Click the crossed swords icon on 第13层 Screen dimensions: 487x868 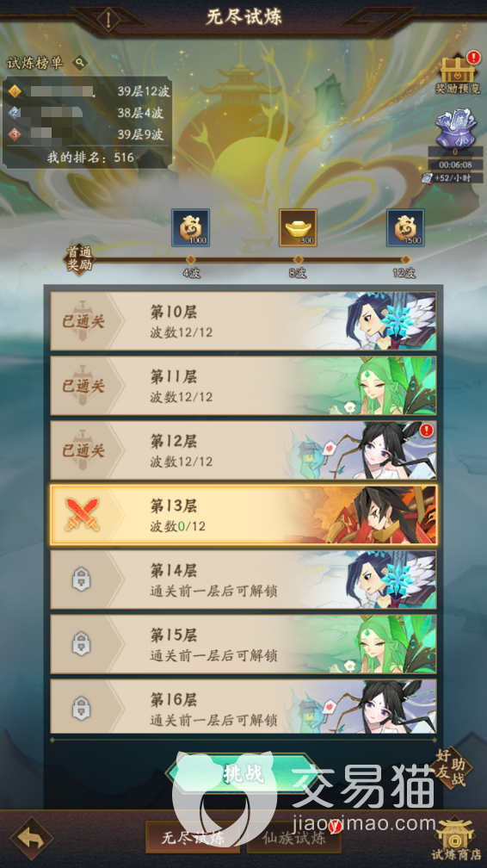coord(82,514)
